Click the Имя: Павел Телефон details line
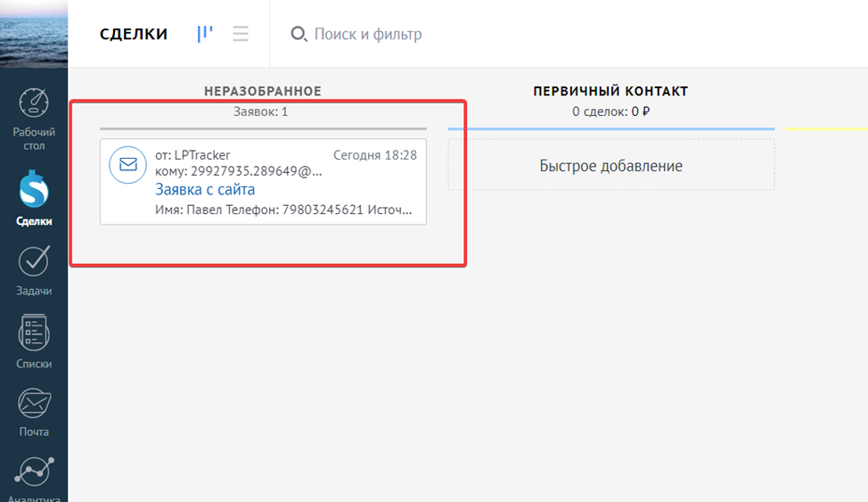This screenshot has width=868, height=502. pyautogui.click(x=283, y=210)
